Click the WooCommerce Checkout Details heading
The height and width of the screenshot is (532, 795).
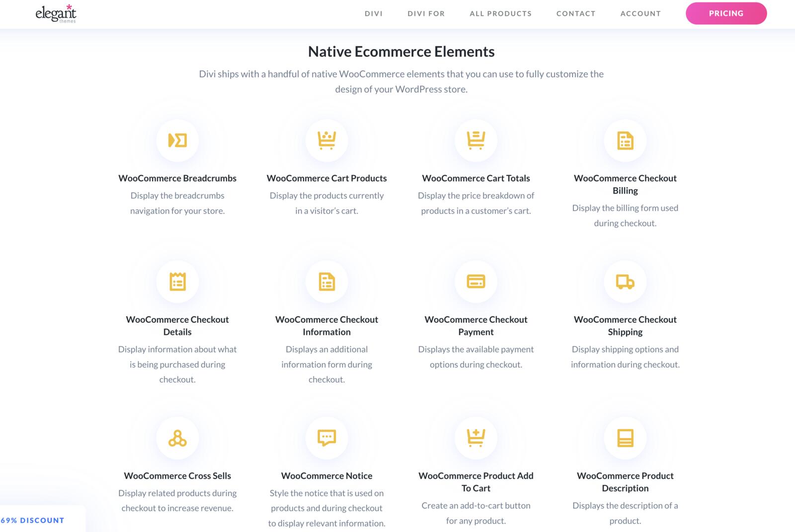[x=177, y=326]
